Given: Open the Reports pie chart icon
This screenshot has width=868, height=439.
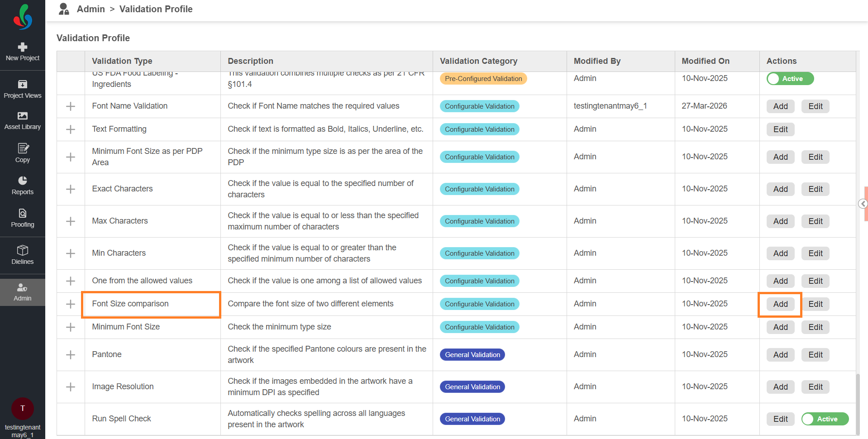Looking at the screenshot, I should point(23,181).
